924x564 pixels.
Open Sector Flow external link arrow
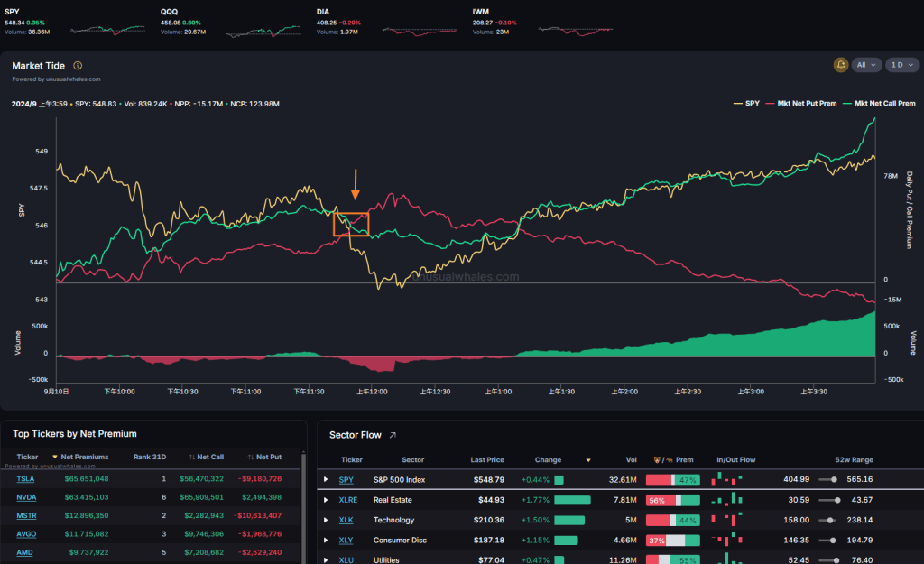tap(393, 435)
